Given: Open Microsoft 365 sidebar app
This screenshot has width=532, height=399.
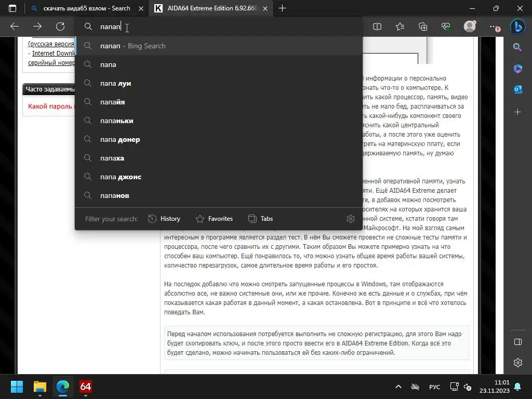Looking at the screenshot, I should (x=517, y=68).
